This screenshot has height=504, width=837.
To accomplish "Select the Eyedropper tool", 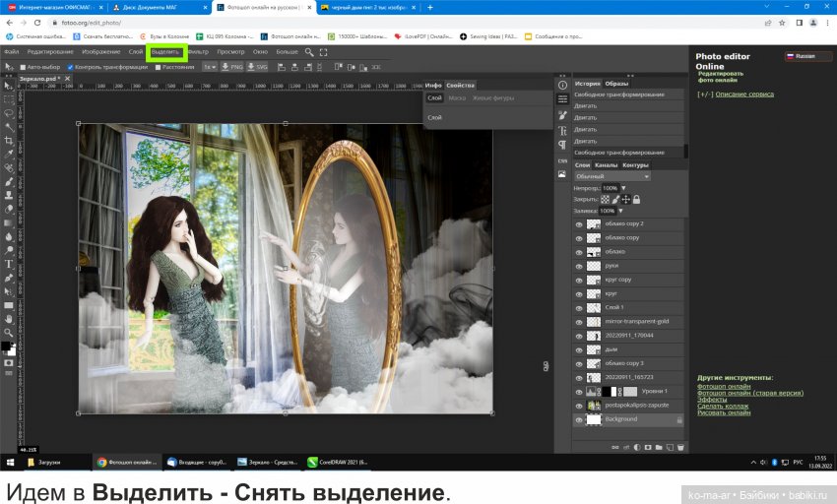I will [9, 155].
